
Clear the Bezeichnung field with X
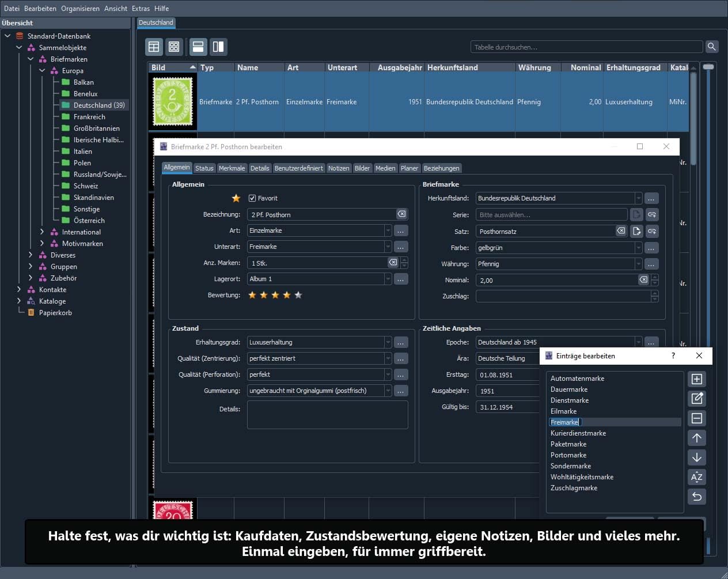tap(401, 214)
